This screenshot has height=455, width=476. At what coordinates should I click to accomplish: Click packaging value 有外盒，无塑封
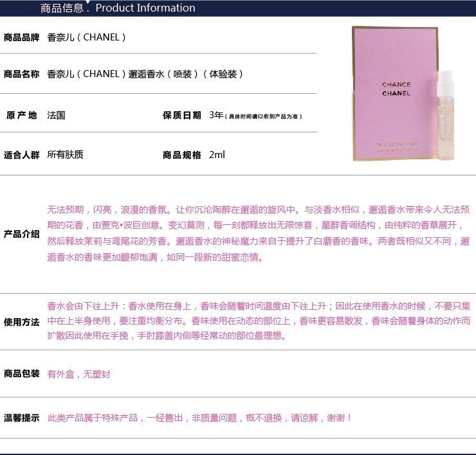[x=78, y=374]
